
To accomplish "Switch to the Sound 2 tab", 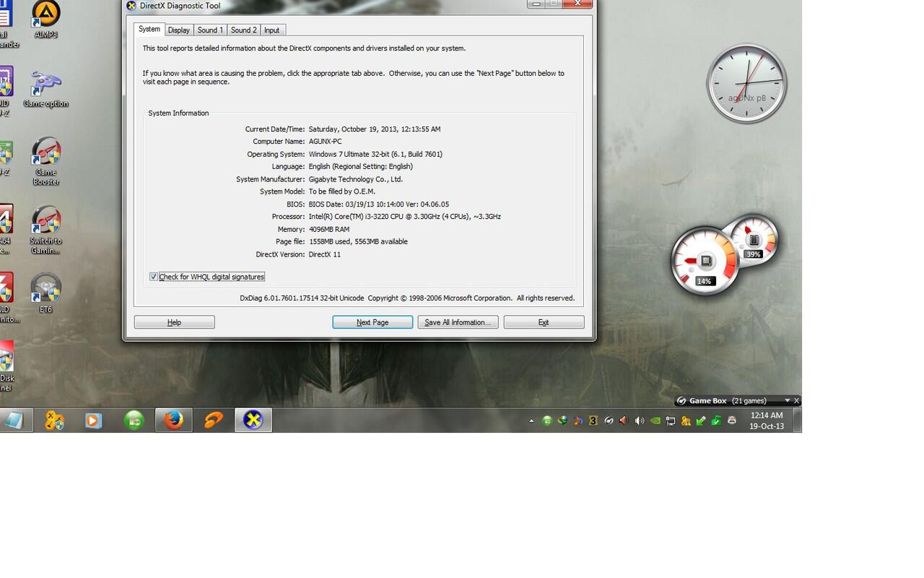I will pyautogui.click(x=243, y=30).
